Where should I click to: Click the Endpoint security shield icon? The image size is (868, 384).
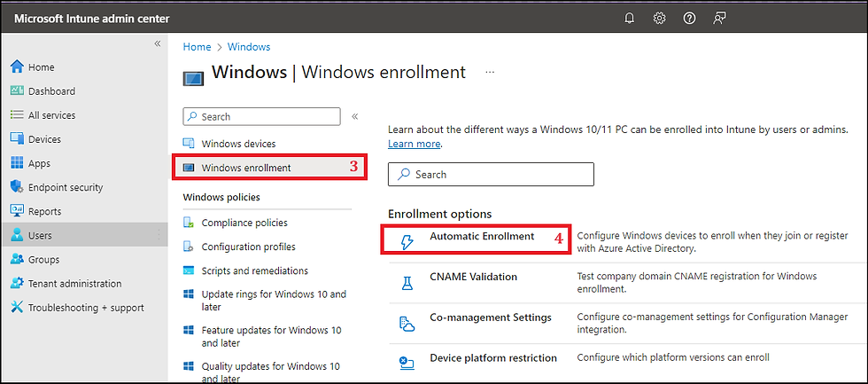(x=18, y=187)
